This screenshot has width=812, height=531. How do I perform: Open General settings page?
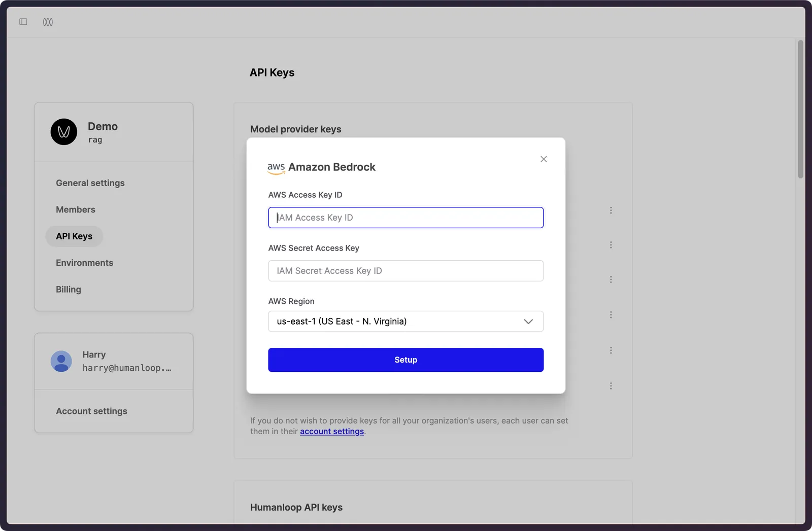coord(90,183)
